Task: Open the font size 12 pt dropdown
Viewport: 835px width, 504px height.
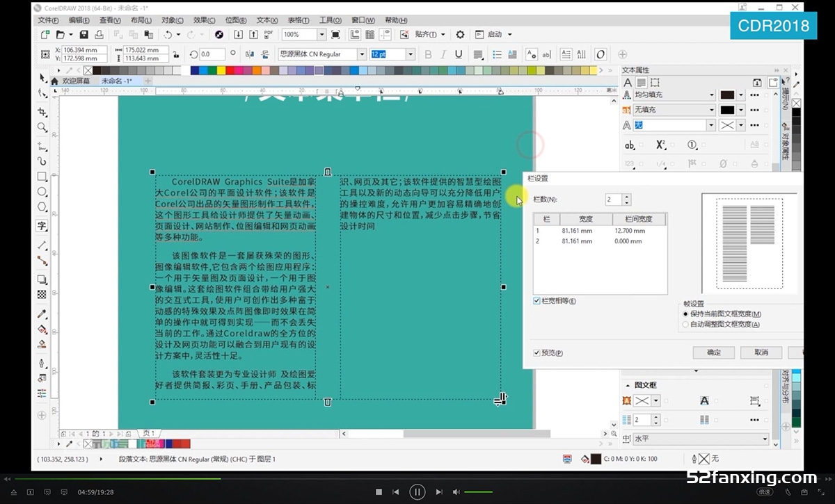Action: [411, 54]
